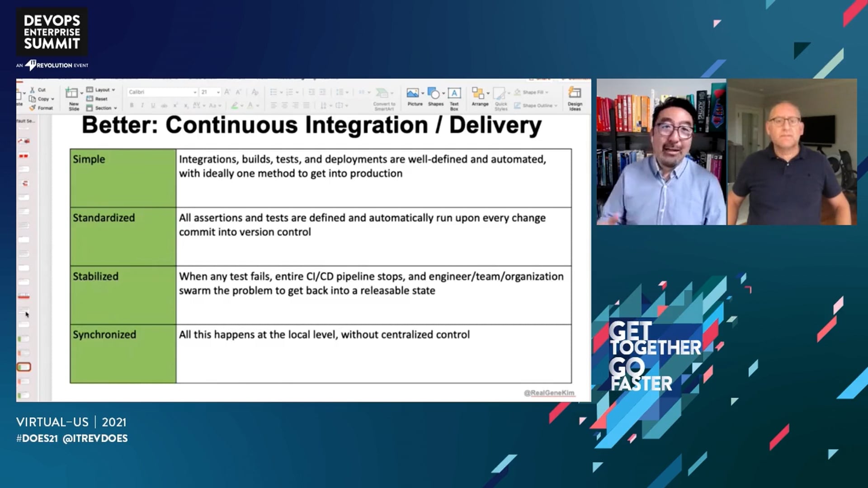Open the Calibri font name dropdown

coord(162,92)
